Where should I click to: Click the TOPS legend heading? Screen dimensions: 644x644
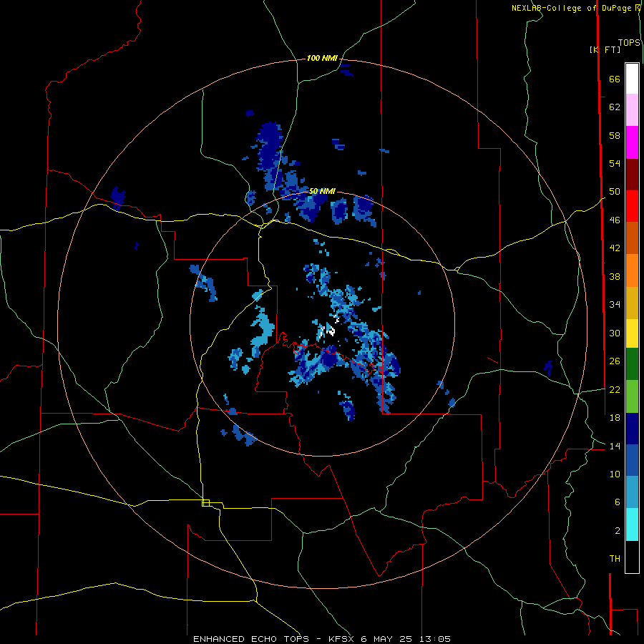coord(629,43)
